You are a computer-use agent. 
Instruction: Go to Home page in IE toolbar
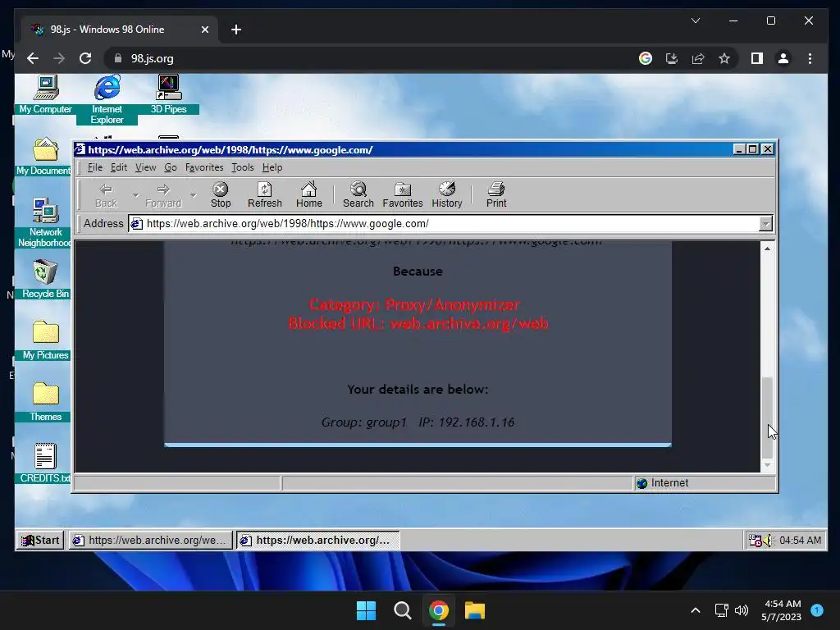(309, 195)
